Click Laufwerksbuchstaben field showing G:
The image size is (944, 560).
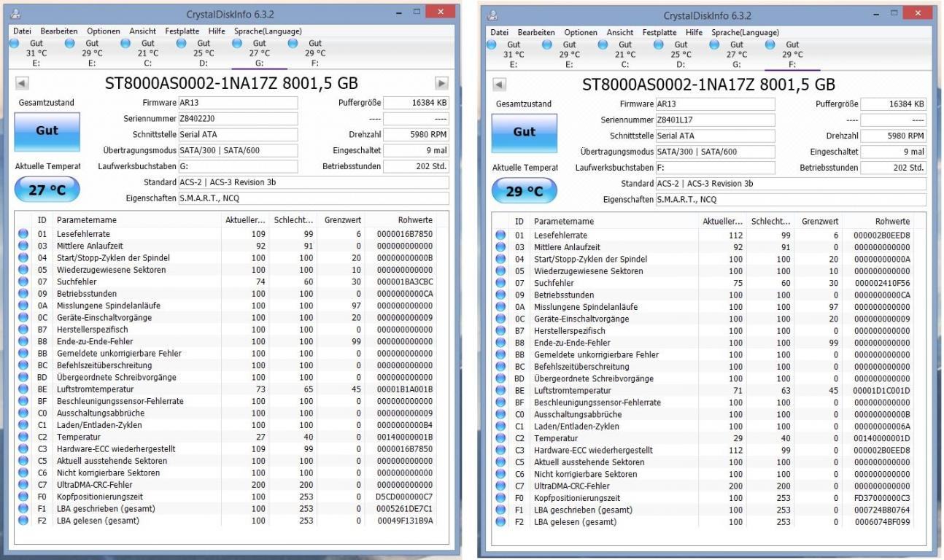click(x=238, y=166)
